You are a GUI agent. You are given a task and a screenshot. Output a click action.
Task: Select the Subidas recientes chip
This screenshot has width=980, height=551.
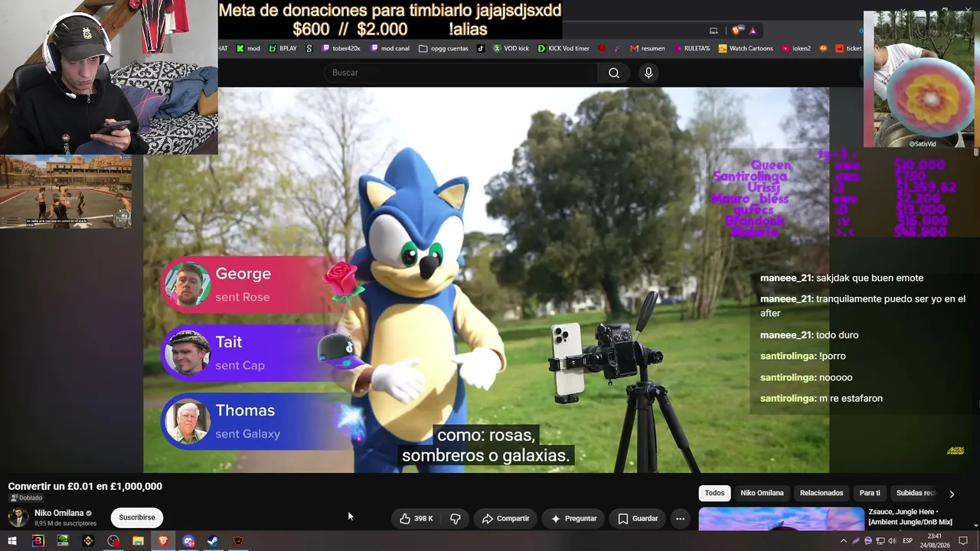click(x=916, y=493)
